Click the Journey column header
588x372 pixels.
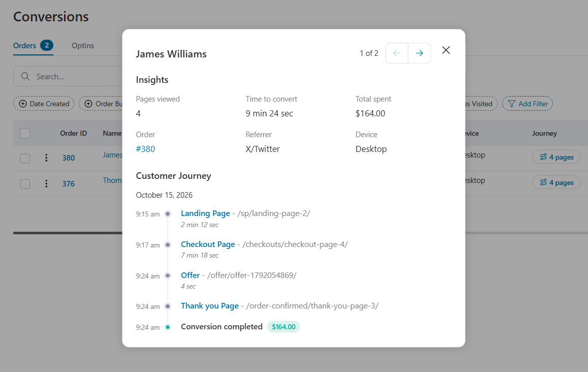click(544, 134)
